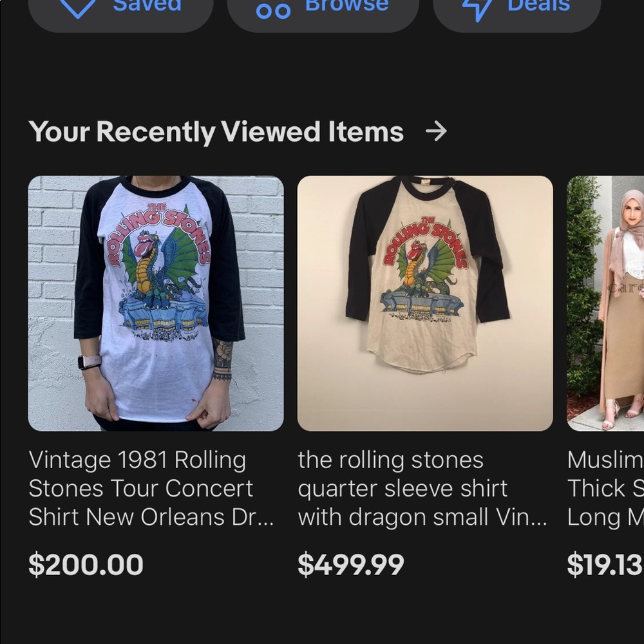The height and width of the screenshot is (644, 644).
Task: Tap the Deals lightning bolt icon
Action: point(478,9)
